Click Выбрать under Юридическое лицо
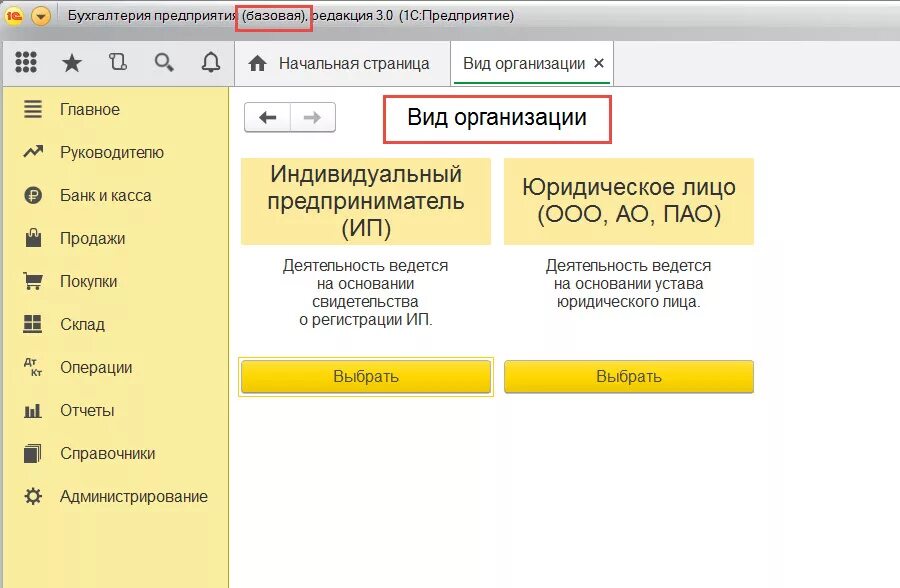This screenshot has height=588, width=900. tap(629, 377)
